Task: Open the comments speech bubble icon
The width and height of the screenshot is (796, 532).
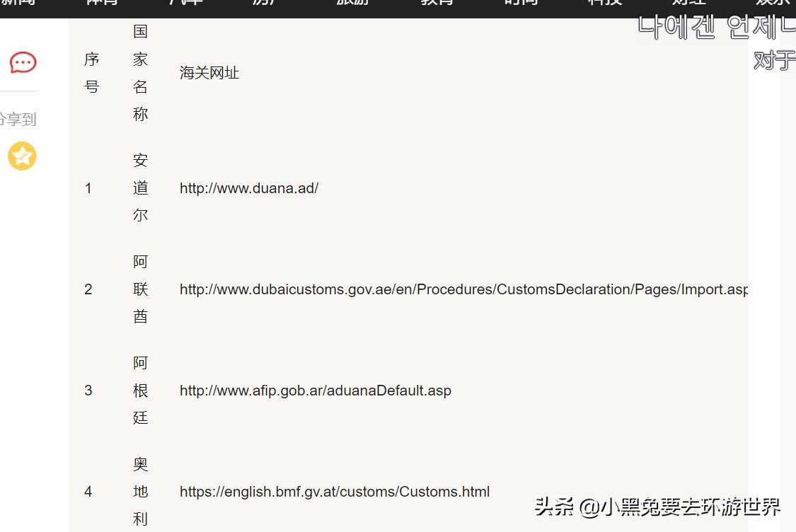Action: (x=21, y=62)
